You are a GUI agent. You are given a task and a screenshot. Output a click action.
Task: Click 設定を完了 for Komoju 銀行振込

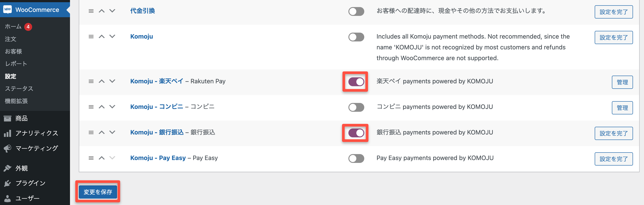pos(613,133)
